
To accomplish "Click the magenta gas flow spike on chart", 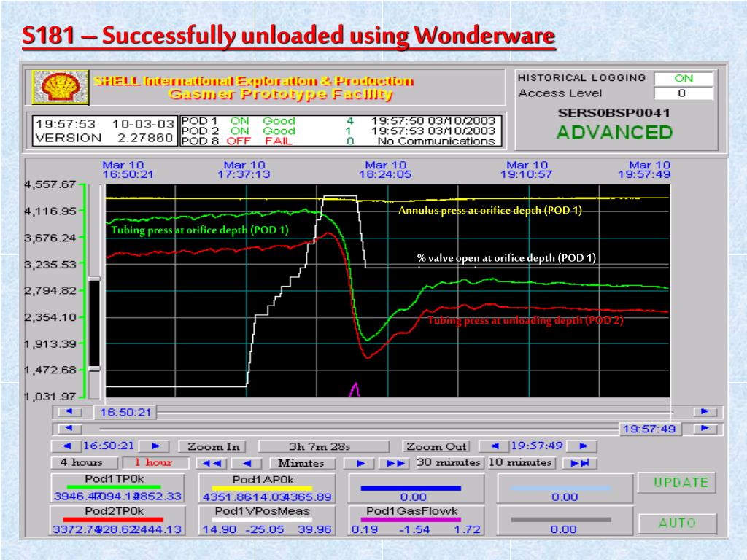I will (354, 389).
